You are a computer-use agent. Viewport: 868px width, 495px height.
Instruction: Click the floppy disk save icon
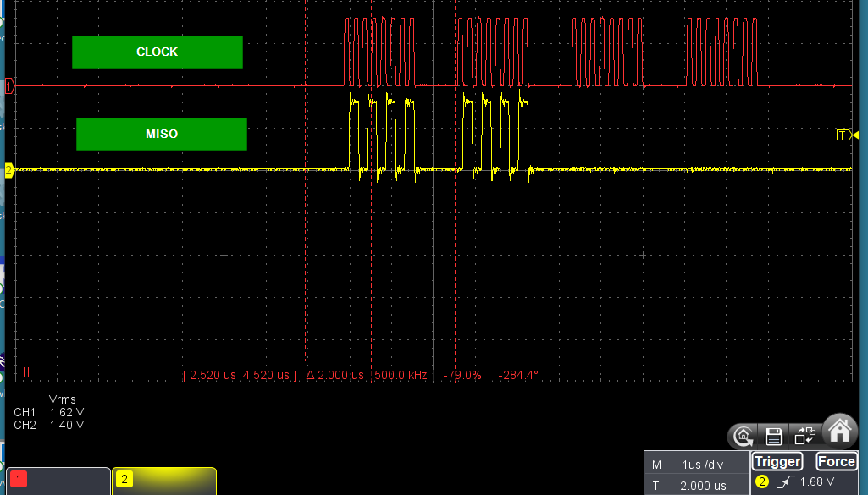click(x=772, y=436)
